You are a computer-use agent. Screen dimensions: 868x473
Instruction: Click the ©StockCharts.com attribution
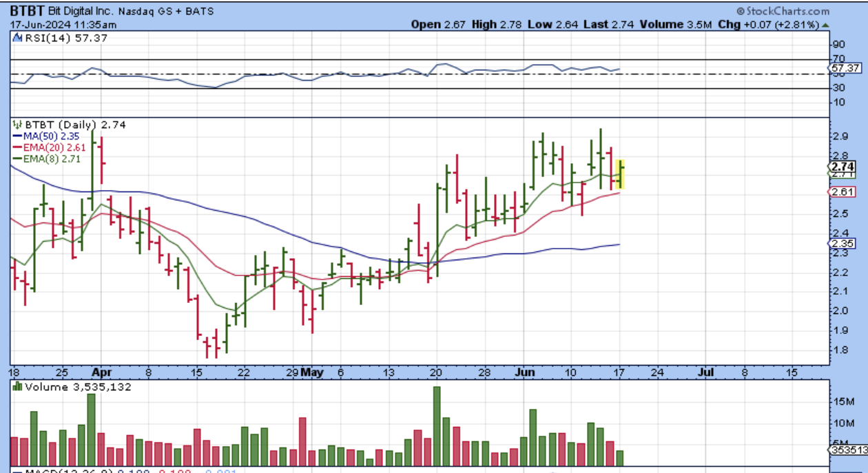click(783, 11)
